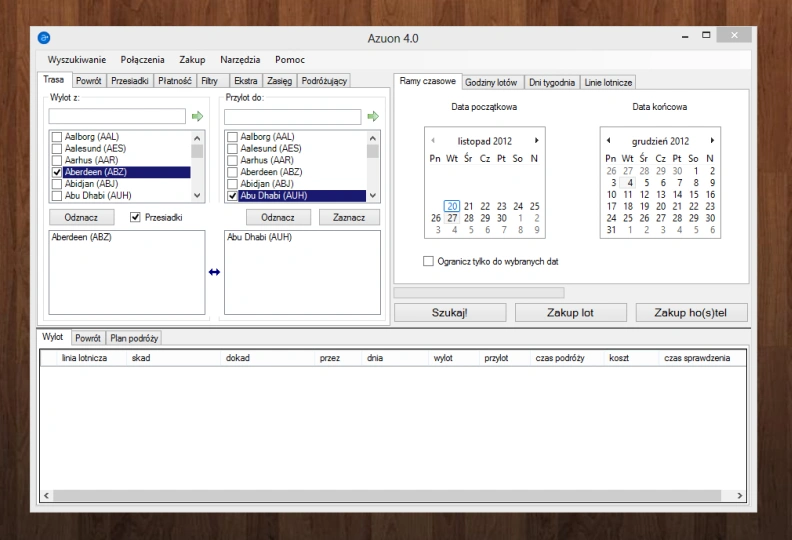
Task: Open the Zakup menu
Action: (192, 60)
